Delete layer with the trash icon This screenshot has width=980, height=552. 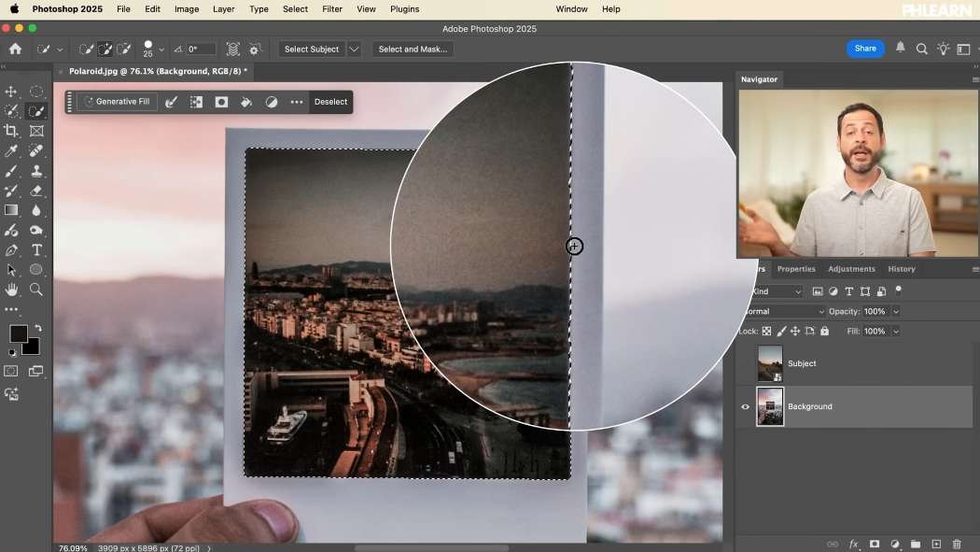(957, 544)
